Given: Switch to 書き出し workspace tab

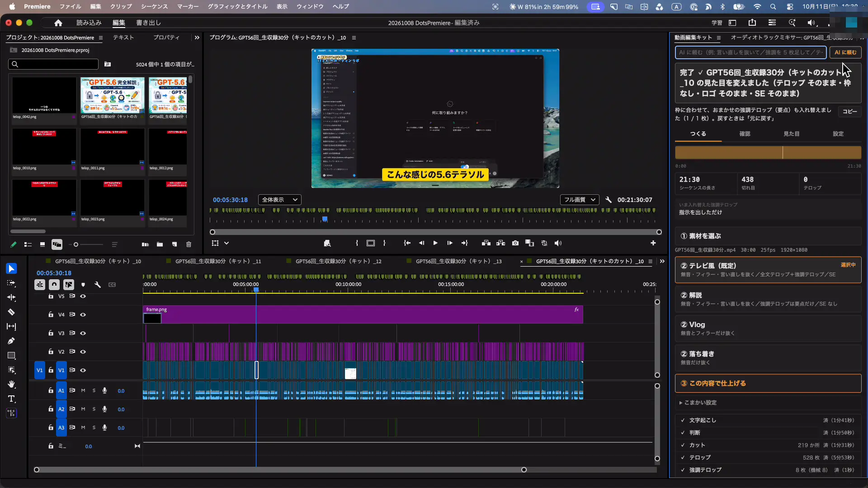Looking at the screenshot, I should click(x=148, y=23).
